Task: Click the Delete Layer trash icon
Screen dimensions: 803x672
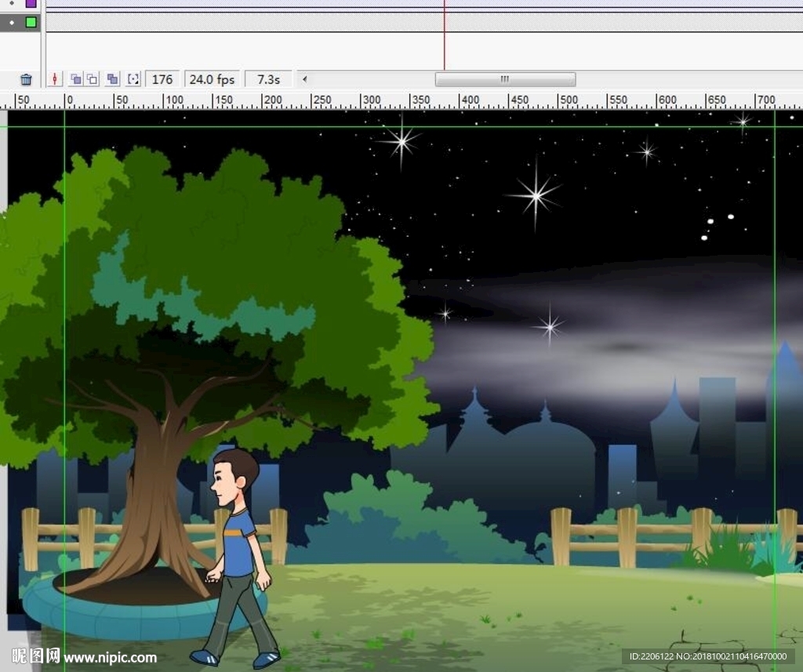Action: click(x=26, y=79)
